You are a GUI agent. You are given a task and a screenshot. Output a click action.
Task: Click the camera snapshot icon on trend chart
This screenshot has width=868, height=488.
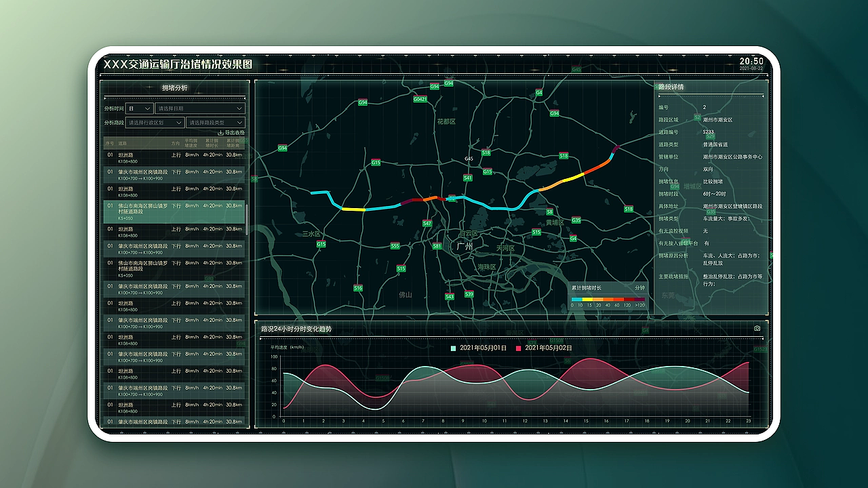tap(757, 329)
